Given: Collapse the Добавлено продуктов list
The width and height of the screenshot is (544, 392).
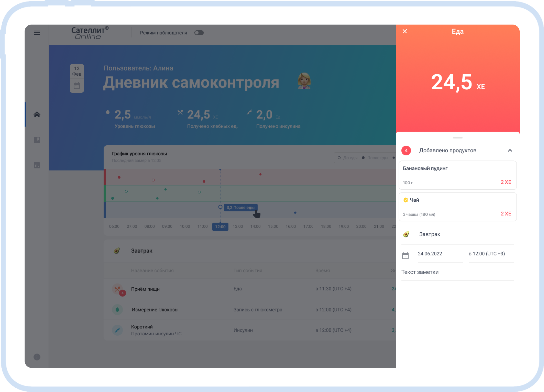Looking at the screenshot, I should pos(510,151).
